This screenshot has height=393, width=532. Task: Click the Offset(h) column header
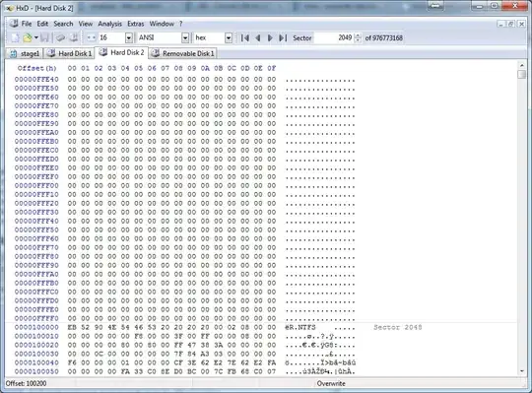tap(37, 68)
